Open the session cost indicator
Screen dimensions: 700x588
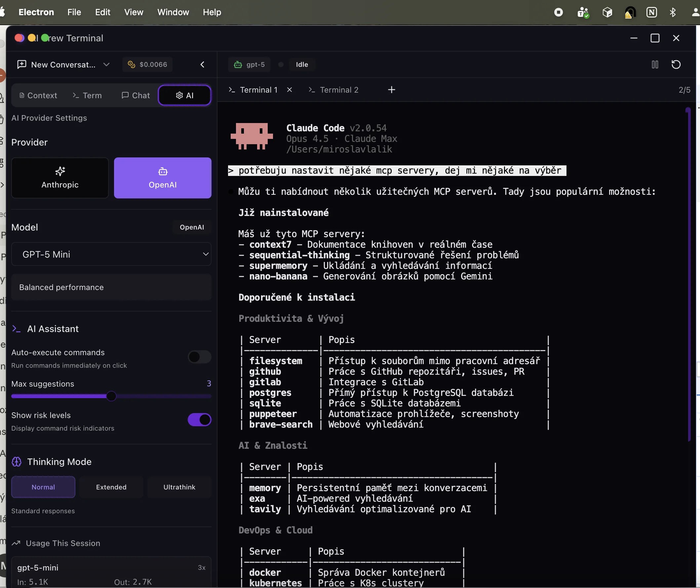[x=147, y=64]
